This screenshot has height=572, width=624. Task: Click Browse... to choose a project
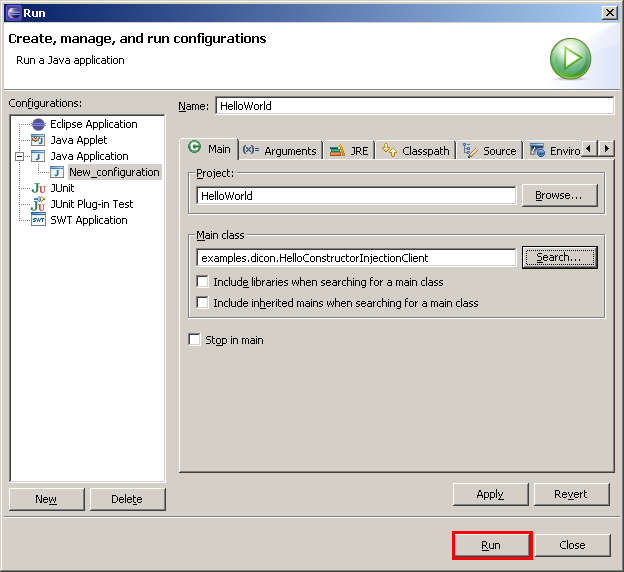(558, 195)
